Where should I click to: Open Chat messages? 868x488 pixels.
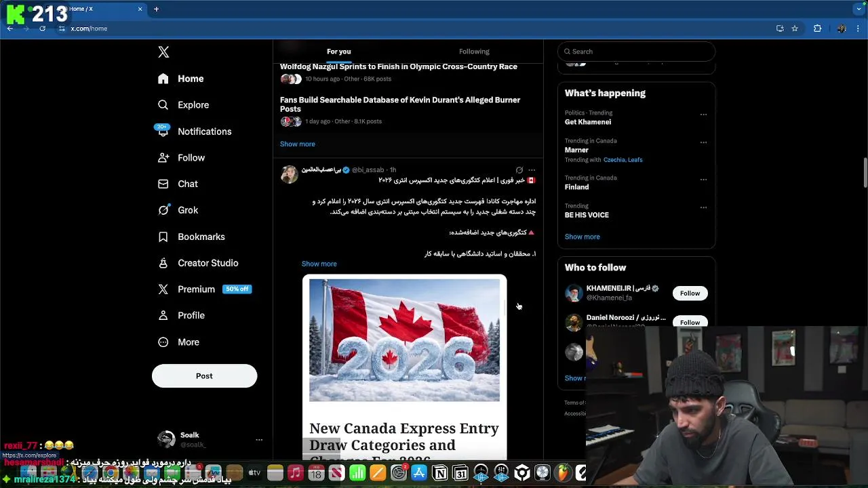point(178,184)
